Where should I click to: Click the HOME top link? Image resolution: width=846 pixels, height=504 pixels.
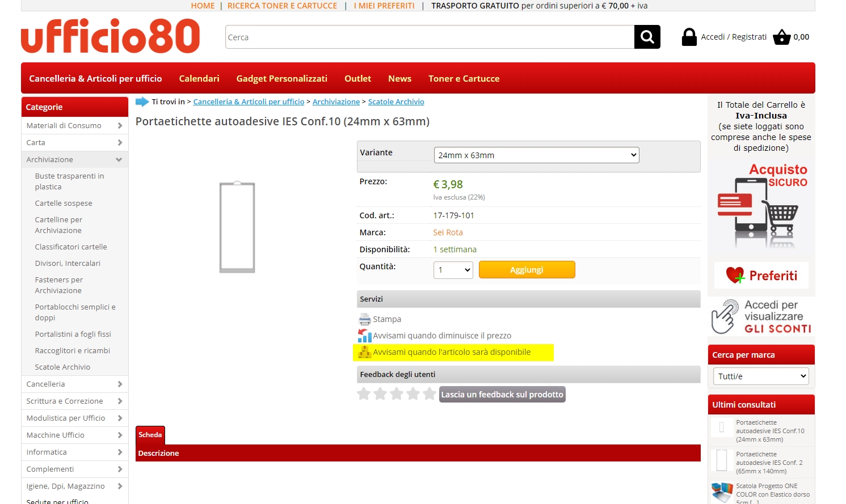(x=203, y=6)
